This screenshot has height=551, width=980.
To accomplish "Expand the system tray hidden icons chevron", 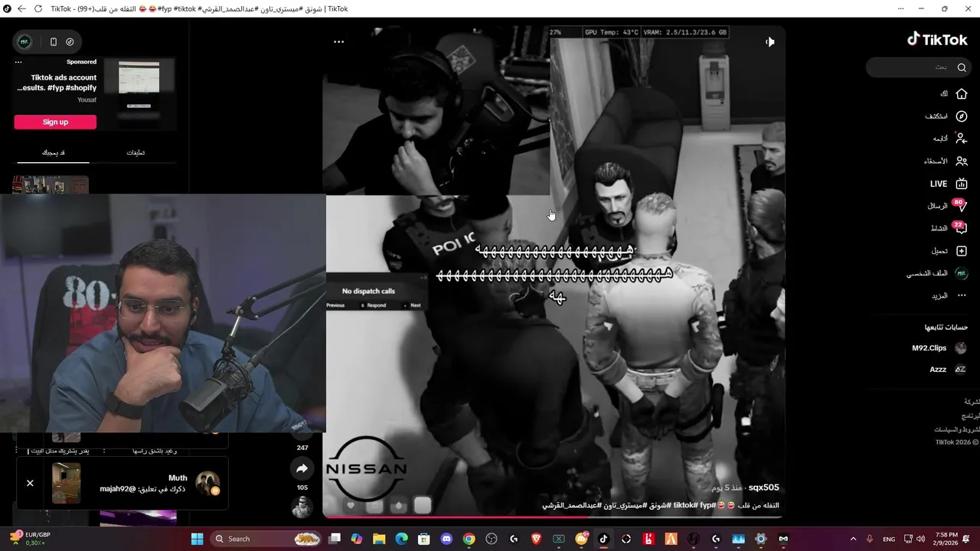I will [x=854, y=539].
